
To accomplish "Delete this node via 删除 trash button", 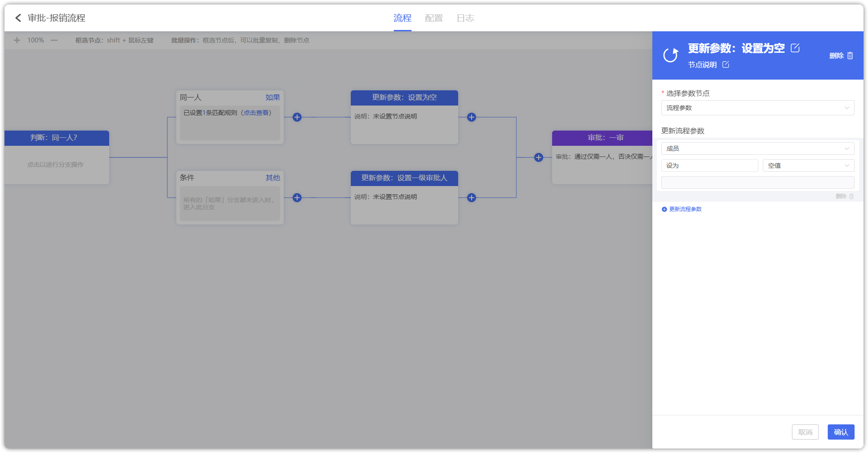I will pyautogui.click(x=841, y=55).
